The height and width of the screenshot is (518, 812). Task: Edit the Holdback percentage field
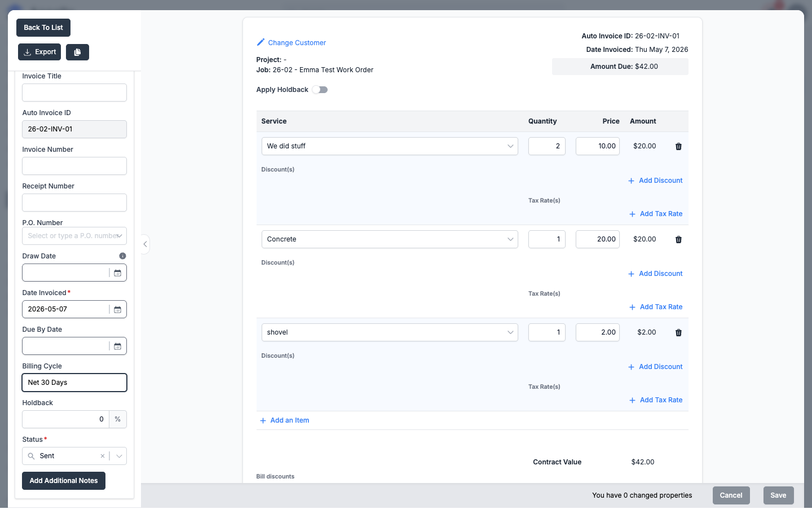tap(65, 419)
